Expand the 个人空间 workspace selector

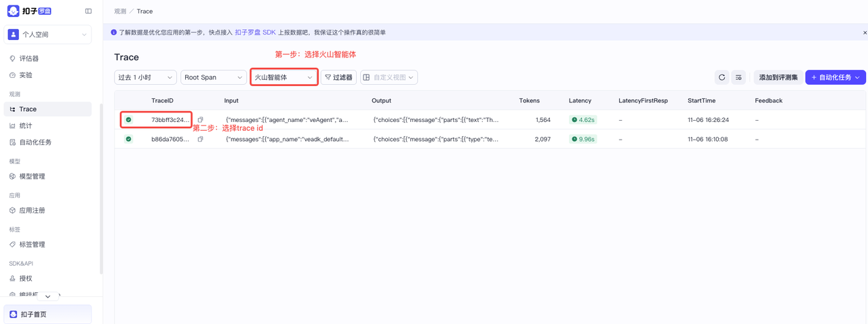(x=47, y=35)
